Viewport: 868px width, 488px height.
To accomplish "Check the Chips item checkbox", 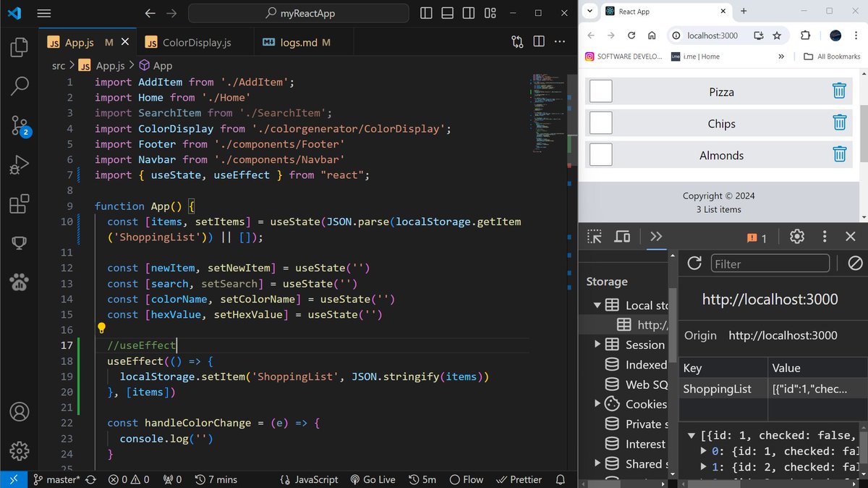I will click(601, 123).
